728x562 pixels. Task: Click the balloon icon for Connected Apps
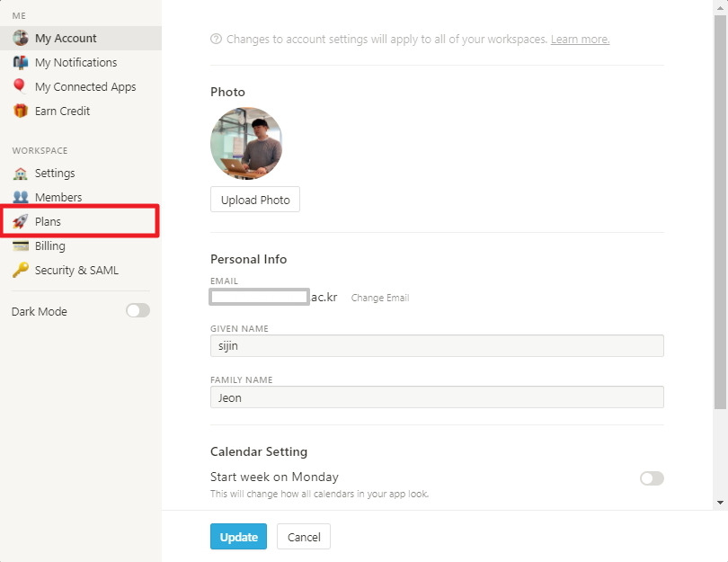click(20, 86)
